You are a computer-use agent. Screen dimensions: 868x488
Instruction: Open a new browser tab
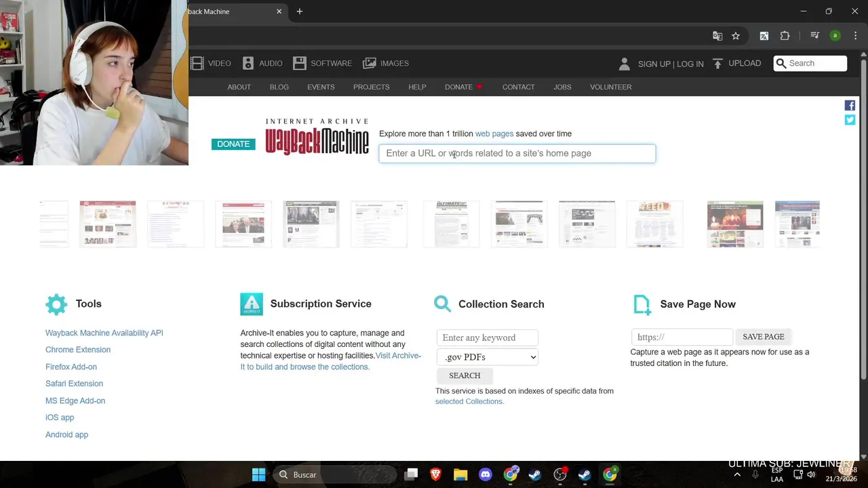point(300,12)
